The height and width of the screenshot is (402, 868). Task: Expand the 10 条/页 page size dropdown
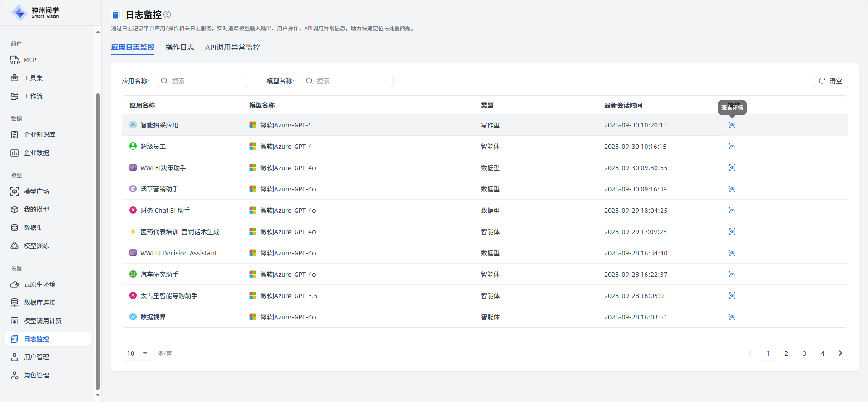138,353
